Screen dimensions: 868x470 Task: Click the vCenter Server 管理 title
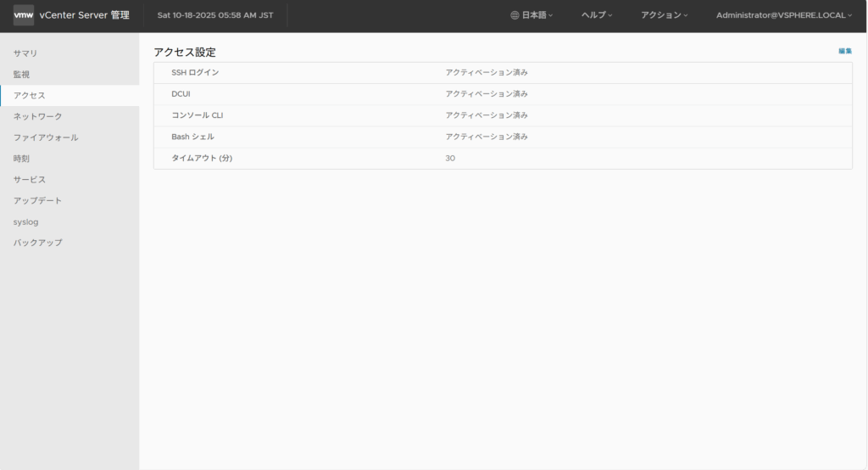coord(84,15)
